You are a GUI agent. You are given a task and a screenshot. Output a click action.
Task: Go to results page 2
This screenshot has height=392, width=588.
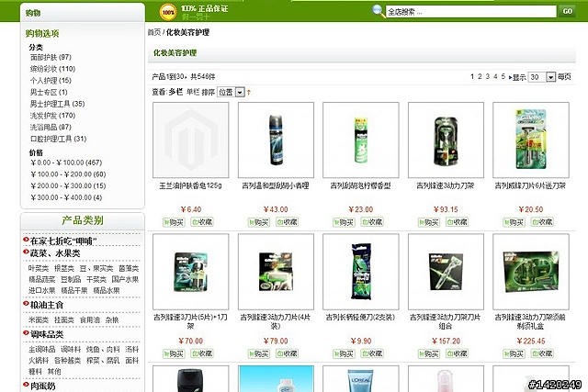coord(480,76)
